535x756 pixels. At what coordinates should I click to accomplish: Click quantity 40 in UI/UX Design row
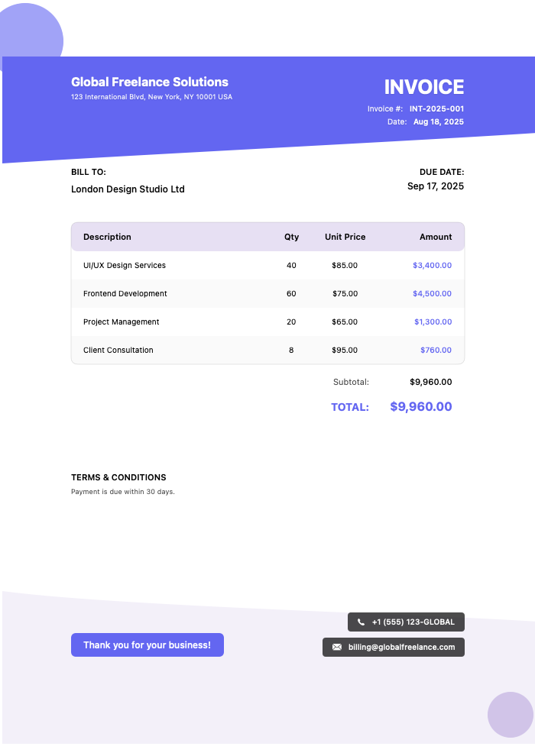pos(291,265)
